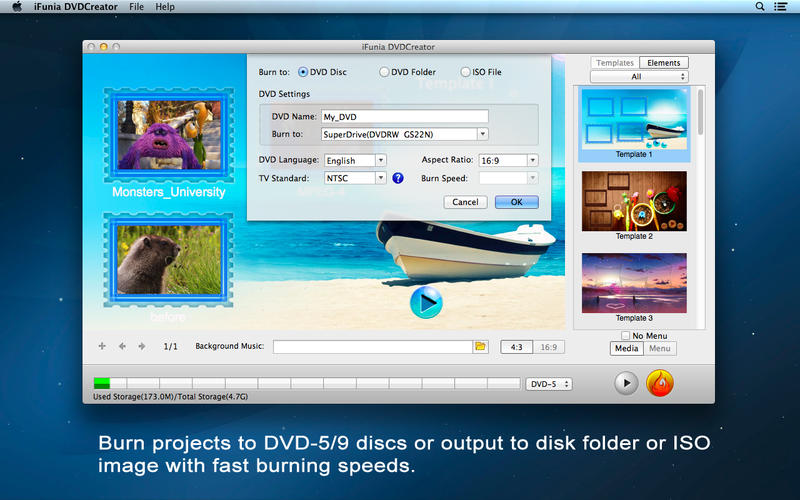Select the Monsters_University video thumbnail
Screen dimensions: 800x500
point(169,135)
